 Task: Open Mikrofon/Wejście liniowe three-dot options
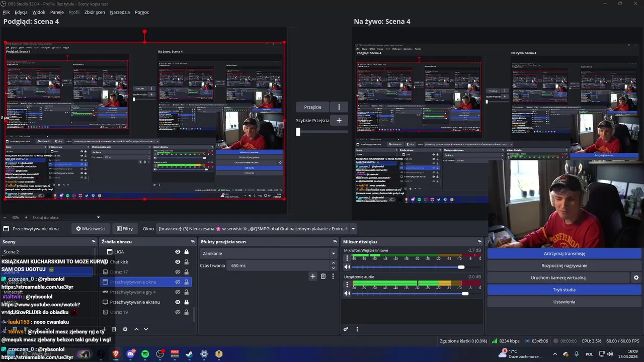pos(347,258)
